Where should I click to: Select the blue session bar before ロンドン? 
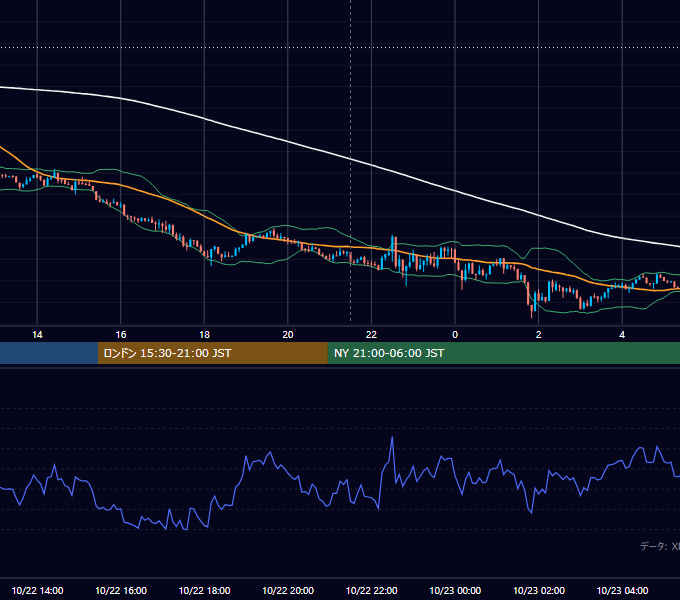(x=49, y=353)
